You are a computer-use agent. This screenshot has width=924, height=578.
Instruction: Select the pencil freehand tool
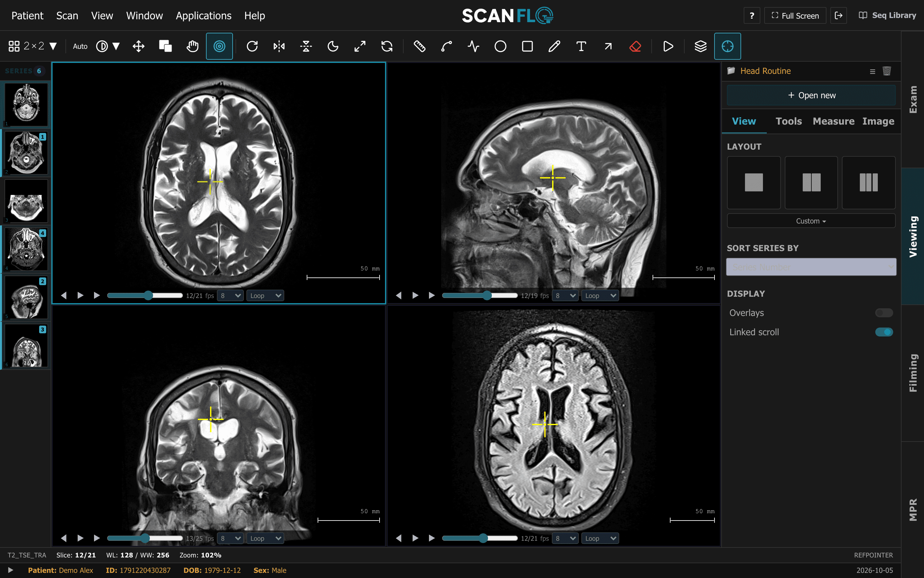(x=554, y=46)
